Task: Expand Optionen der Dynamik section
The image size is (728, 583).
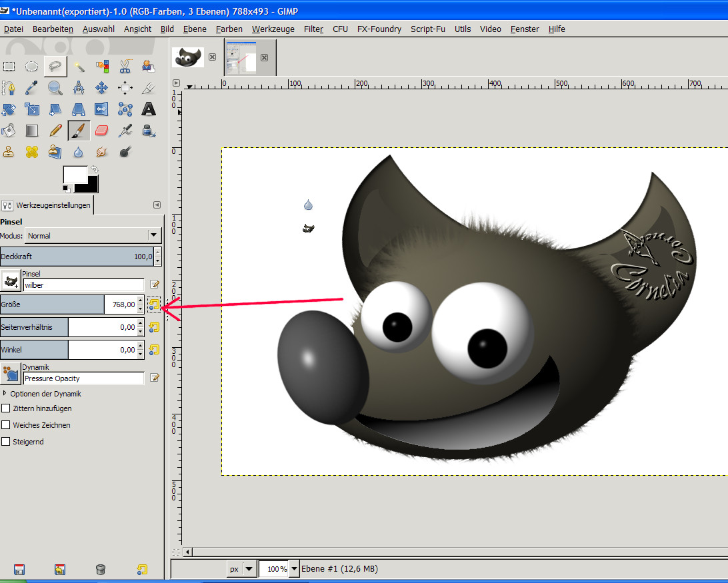Action: click(5, 394)
